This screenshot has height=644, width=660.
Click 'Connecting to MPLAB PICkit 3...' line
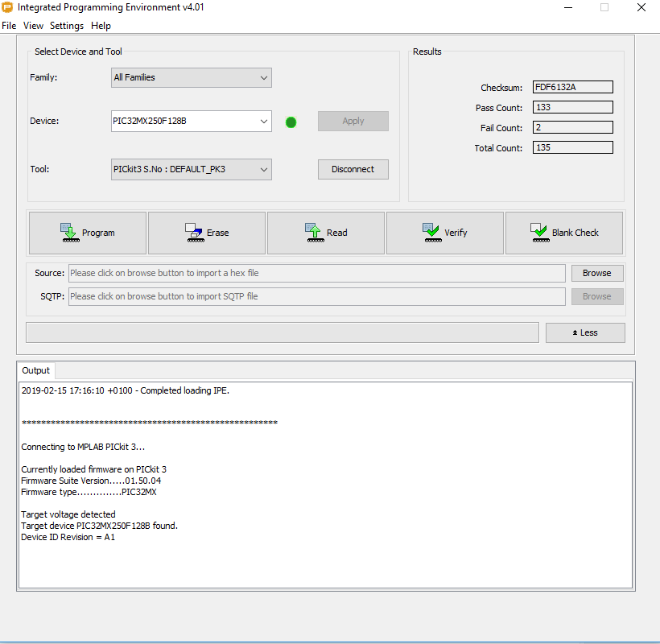tap(83, 447)
